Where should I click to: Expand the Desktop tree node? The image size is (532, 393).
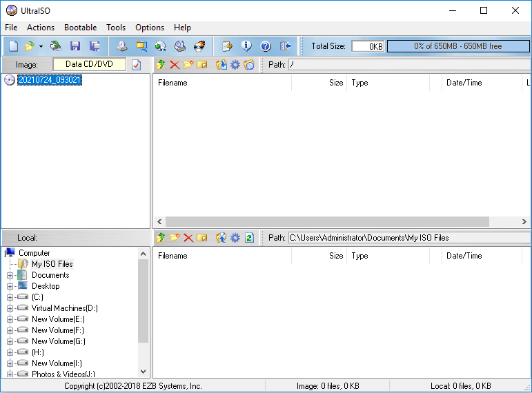click(x=10, y=287)
